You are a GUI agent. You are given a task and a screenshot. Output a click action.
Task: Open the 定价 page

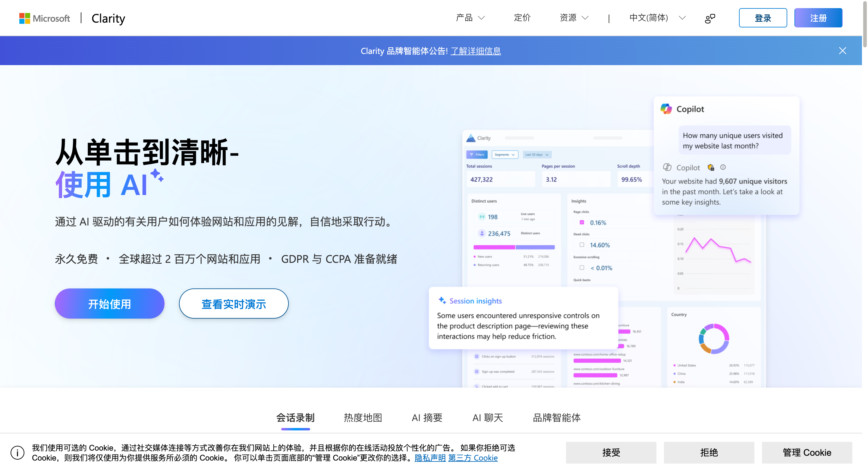click(x=522, y=17)
